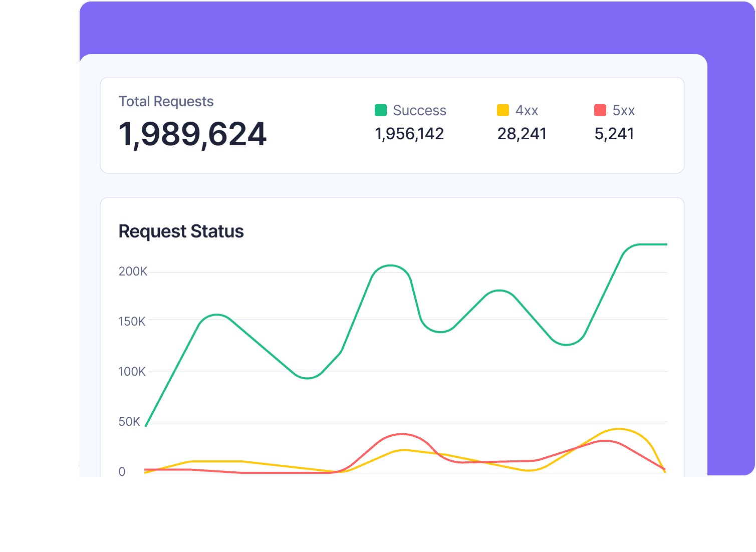756x552 pixels.
Task: Click the 200K gridline on the chart
Action: coord(401,272)
